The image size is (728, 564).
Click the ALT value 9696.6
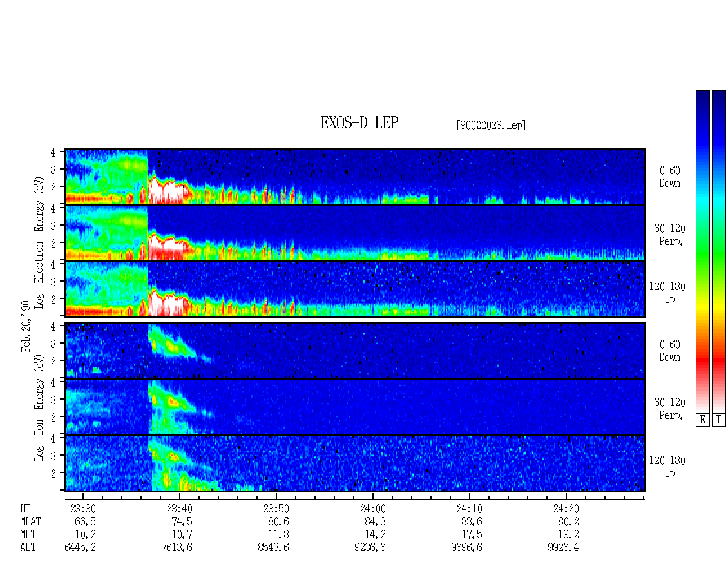(466, 548)
